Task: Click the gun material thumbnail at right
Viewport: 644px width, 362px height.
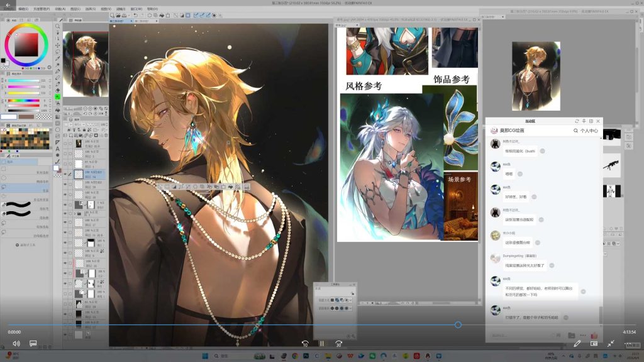Action: tap(611, 165)
